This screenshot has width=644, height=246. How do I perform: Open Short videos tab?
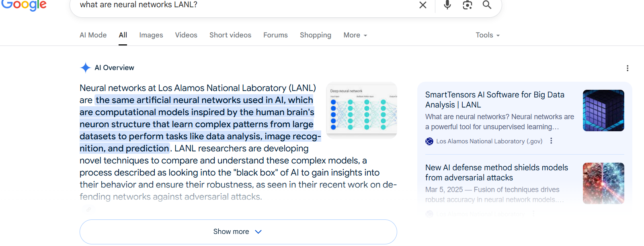[x=230, y=35]
